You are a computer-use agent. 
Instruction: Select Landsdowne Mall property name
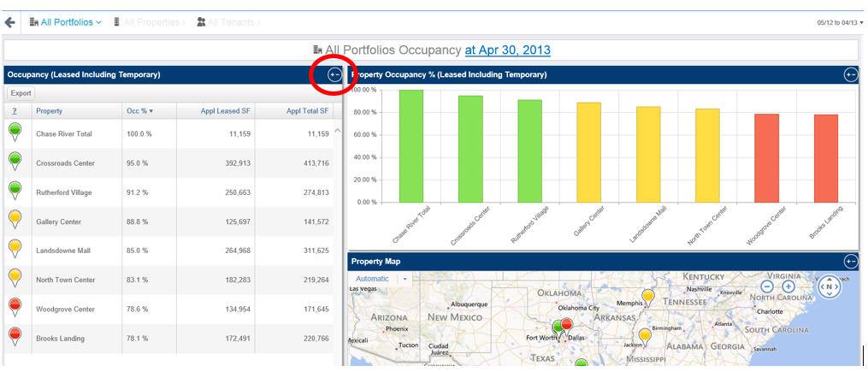pyautogui.click(x=63, y=251)
